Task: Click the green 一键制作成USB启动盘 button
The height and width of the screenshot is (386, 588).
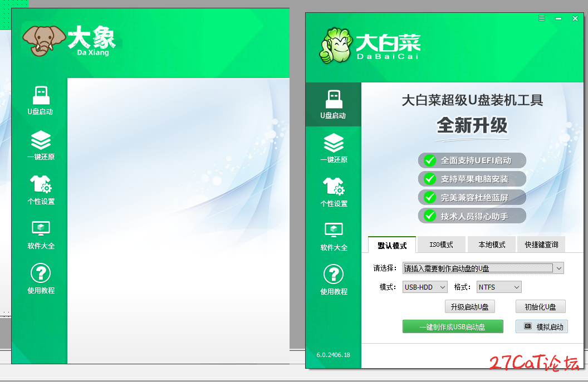Action: pyautogui.click(x=453, y=327)
